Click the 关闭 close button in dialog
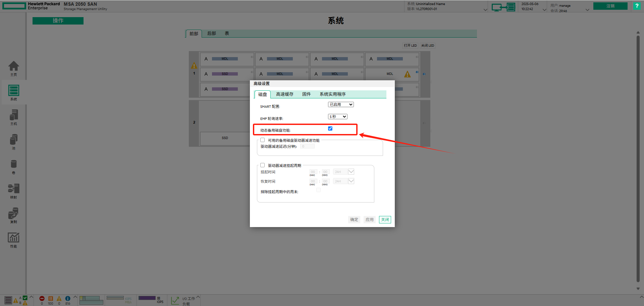 coord(385,220)
